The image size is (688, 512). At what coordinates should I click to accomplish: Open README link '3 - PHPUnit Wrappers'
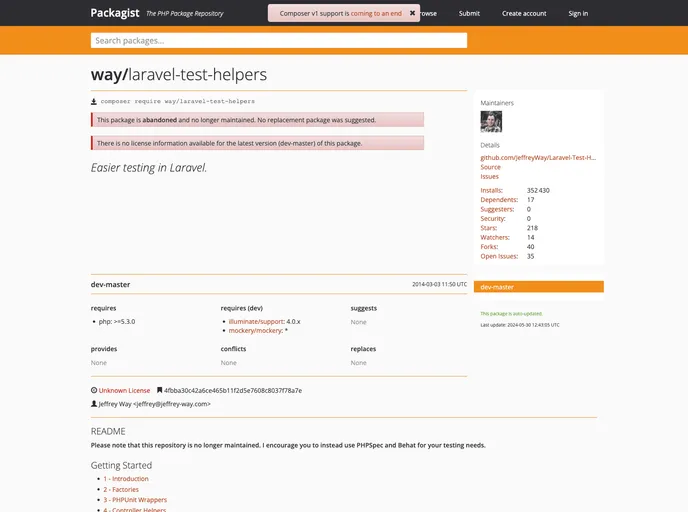point(135,500)
